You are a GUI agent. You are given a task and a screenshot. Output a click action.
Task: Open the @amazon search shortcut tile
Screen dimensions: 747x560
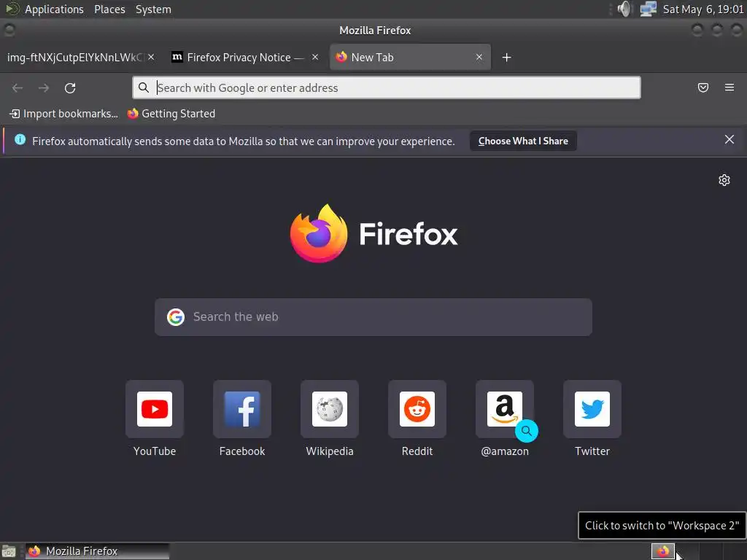click(505, 409)
